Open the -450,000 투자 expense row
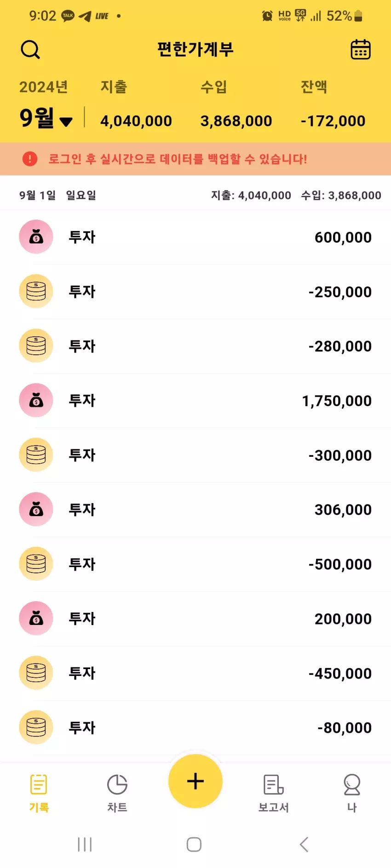Viewport: 391px width, 868px height. point(195,673)
